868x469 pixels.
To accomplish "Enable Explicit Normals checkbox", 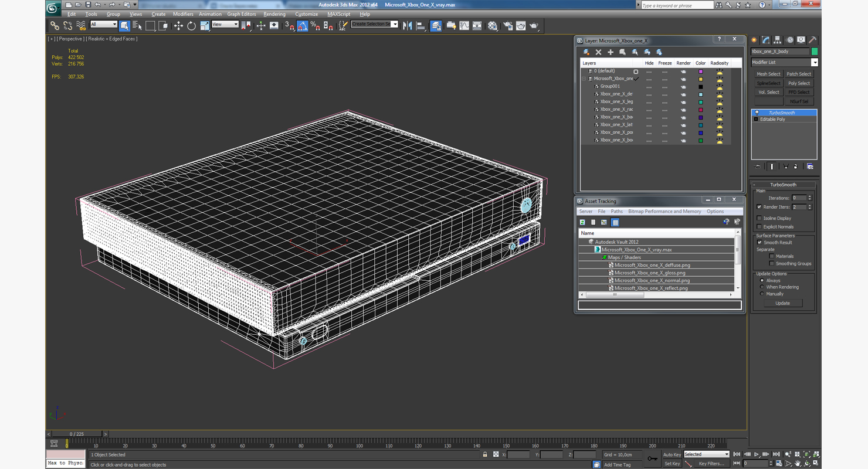I will 759,227.
